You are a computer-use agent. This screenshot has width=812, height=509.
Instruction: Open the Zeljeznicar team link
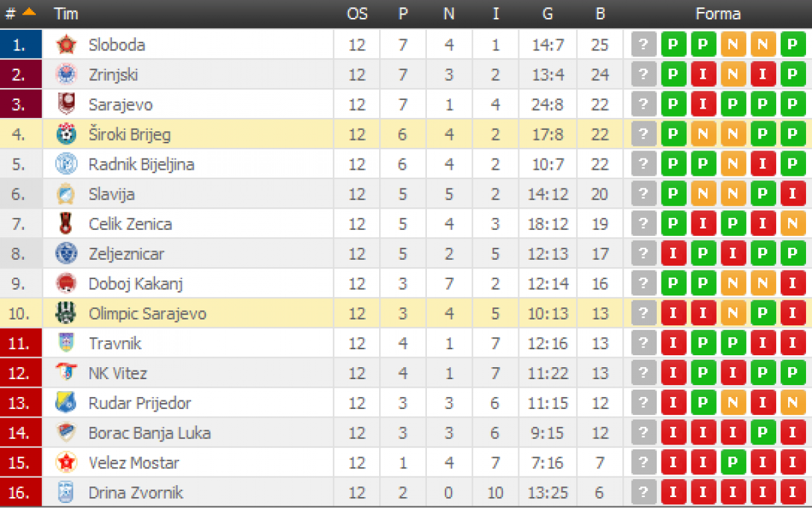(x=127, y=253)
